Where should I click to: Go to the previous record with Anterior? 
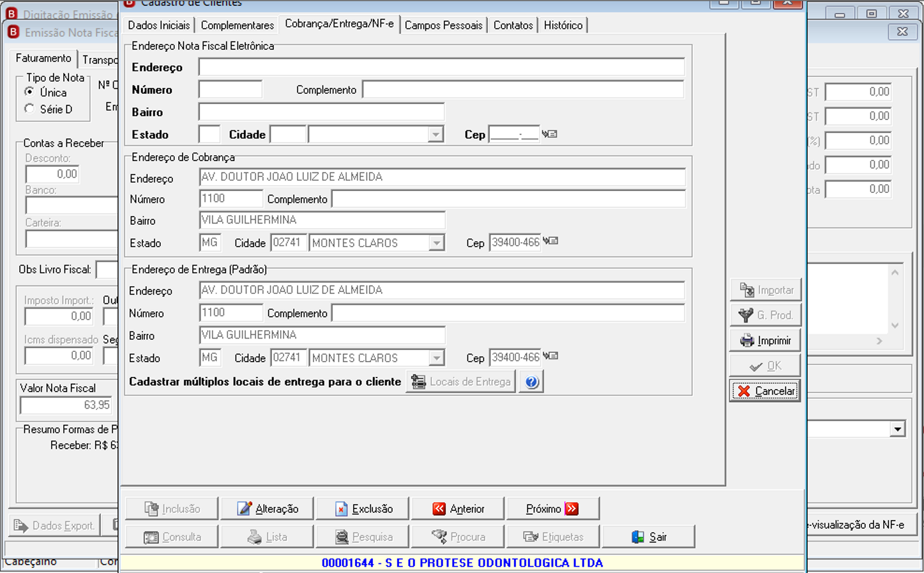pyautogui.click(x=458, y=509)
